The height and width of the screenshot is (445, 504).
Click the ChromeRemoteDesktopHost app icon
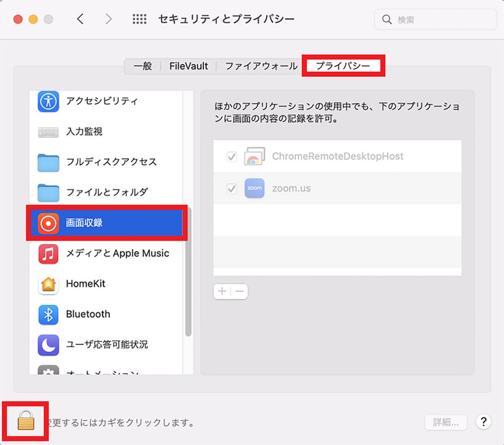255,156
